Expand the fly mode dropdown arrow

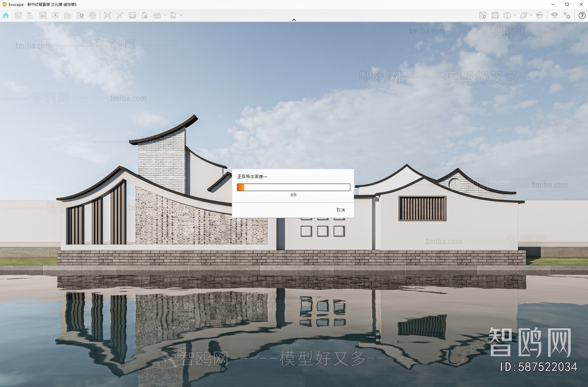click(x=531, y=15)
